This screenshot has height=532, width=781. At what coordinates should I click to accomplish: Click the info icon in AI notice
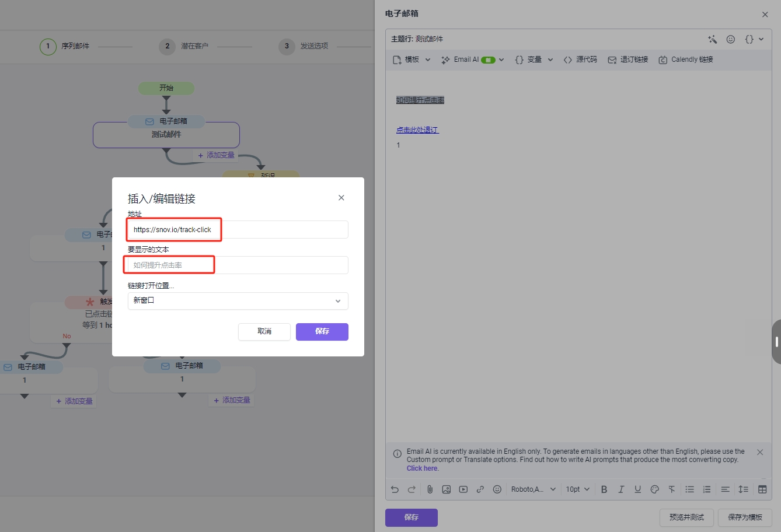click(x=398, y=453)
